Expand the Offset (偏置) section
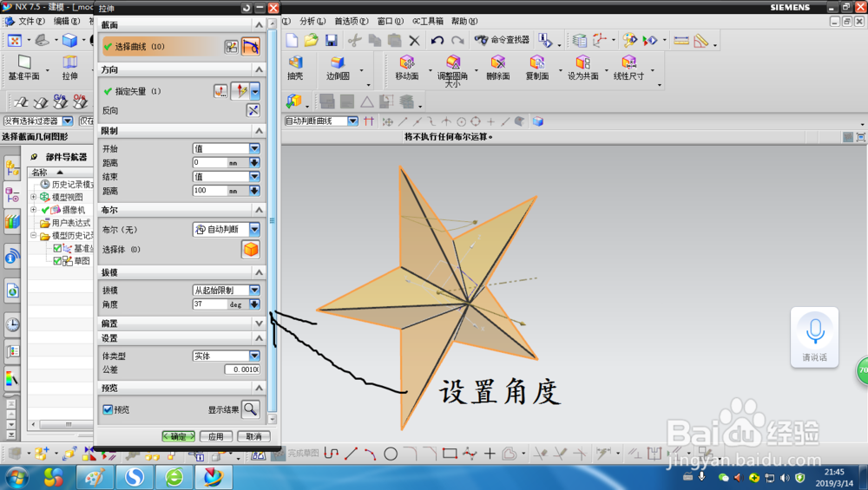Image resolution: width=868 pixels, height=490 pixels. click(259, 323)
